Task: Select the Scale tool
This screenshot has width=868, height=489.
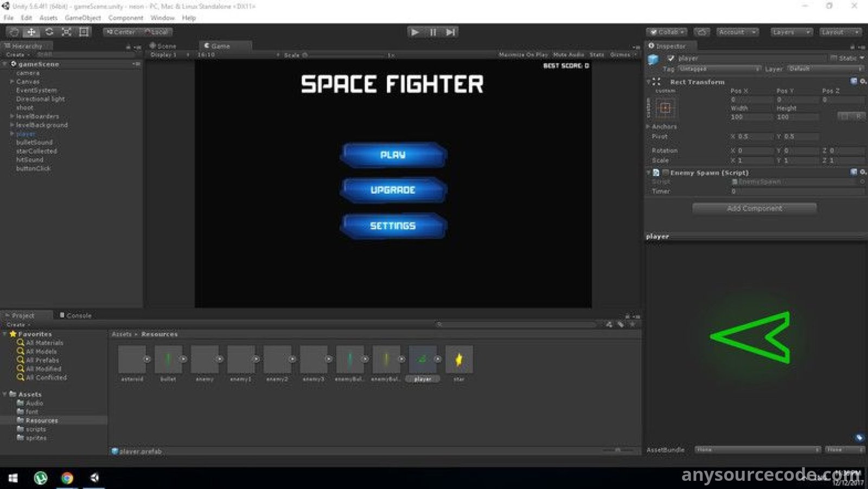Action: (x=67, y=32)
